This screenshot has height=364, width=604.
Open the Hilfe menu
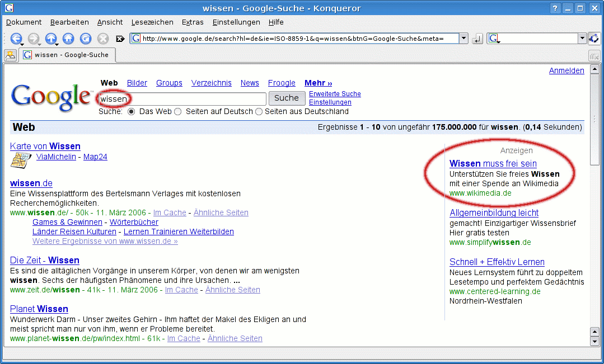[x=276, y=22]
